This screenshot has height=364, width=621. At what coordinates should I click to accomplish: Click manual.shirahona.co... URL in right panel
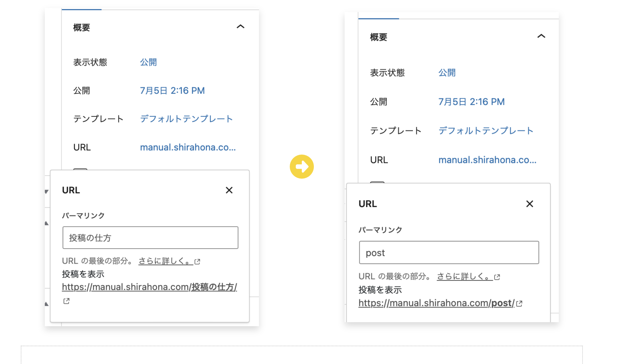point(487,160)
